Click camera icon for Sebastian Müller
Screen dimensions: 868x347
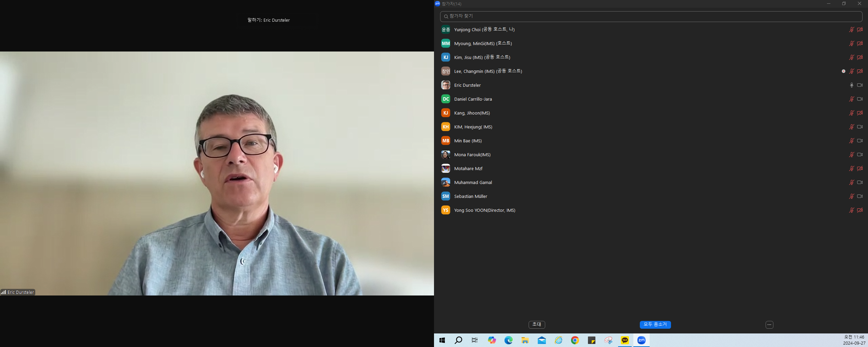click(860, 196)
